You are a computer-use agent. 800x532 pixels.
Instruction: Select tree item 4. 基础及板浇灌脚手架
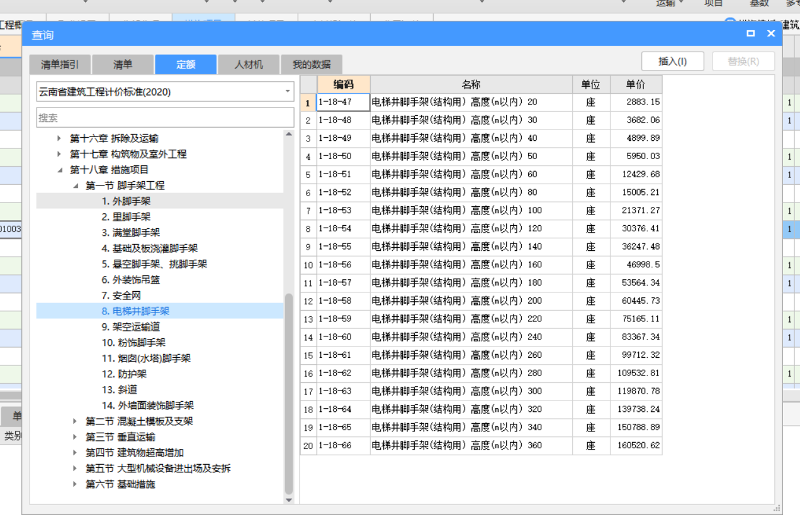(150, 248)
